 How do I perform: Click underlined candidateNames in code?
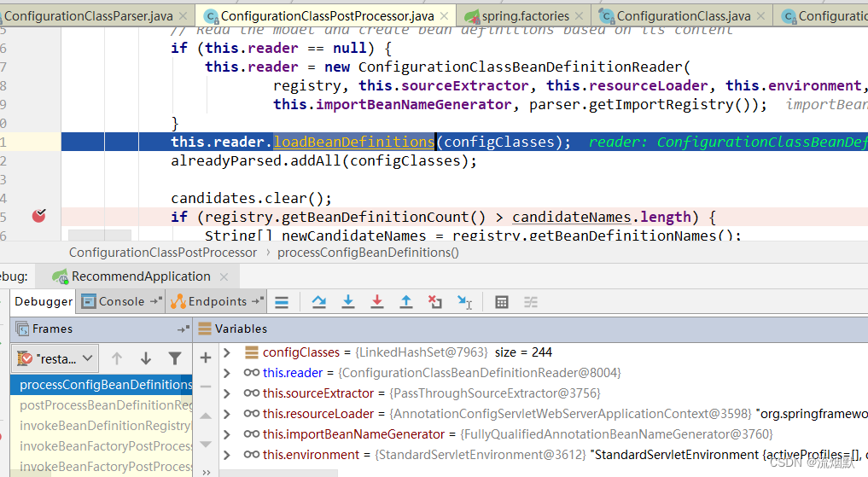click(x=571, y=217)
